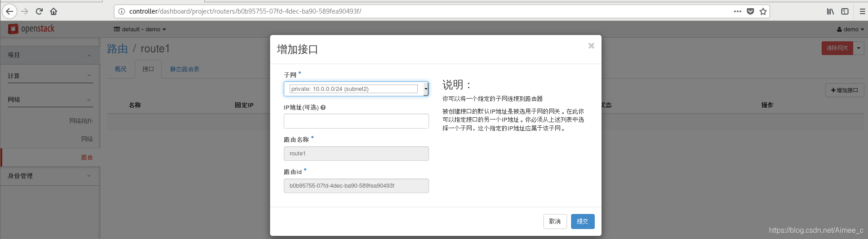Collapse the 网络 sidebar section
Viewport: 868px width, 239px height.
tap(50, 100)
